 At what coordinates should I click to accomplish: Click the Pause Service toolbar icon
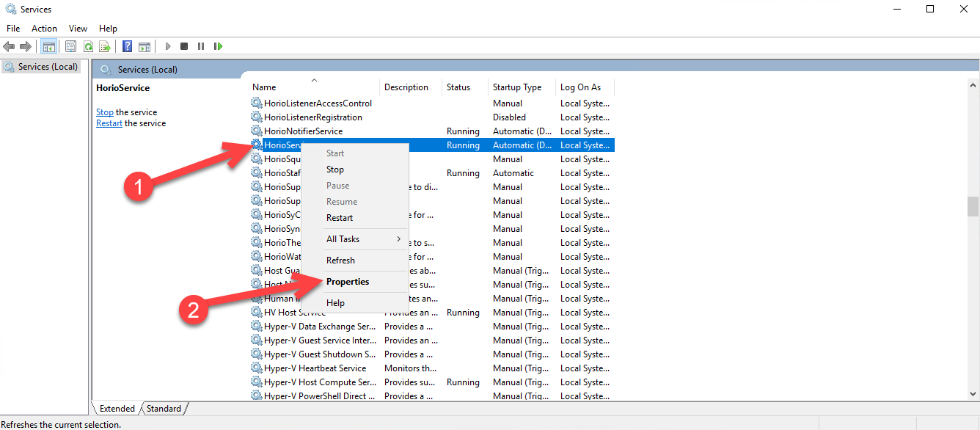(x=201, y=46)
